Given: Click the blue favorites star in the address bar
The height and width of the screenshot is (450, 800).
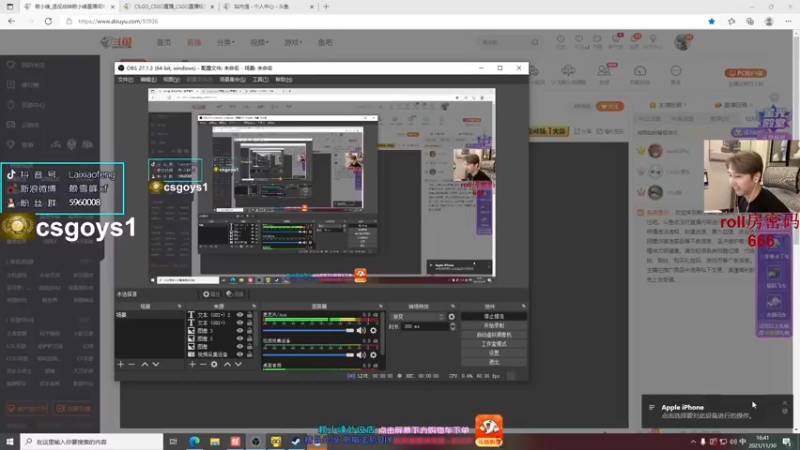Looking at the screenshot, I should click(x=712, y=21).
